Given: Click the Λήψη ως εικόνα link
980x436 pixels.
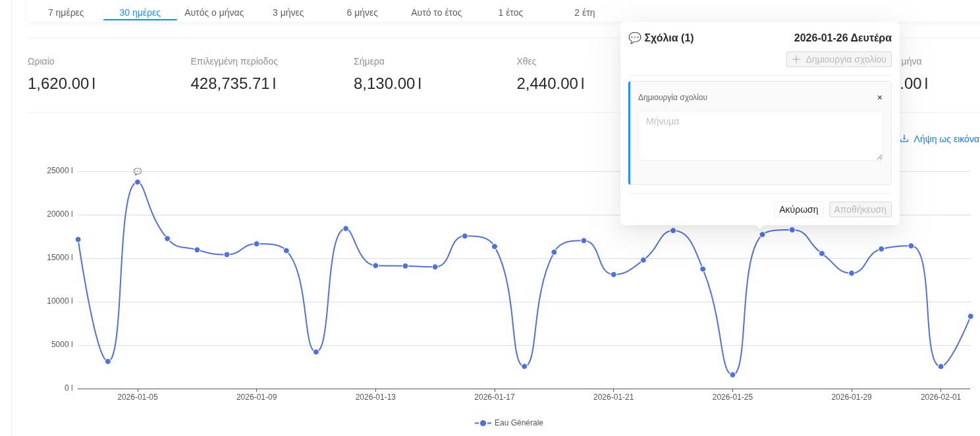Looking at the screenshot, I should [x=946, y=139].
